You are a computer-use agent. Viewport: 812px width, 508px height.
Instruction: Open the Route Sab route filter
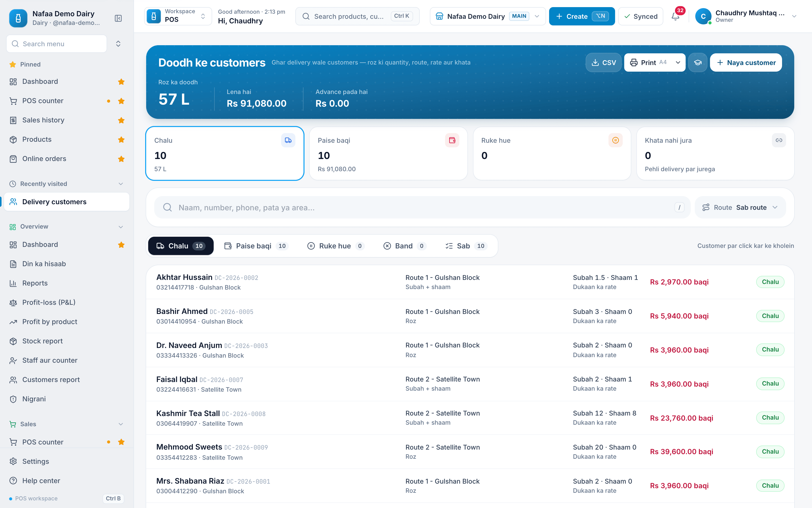click(x=740, y=208)
